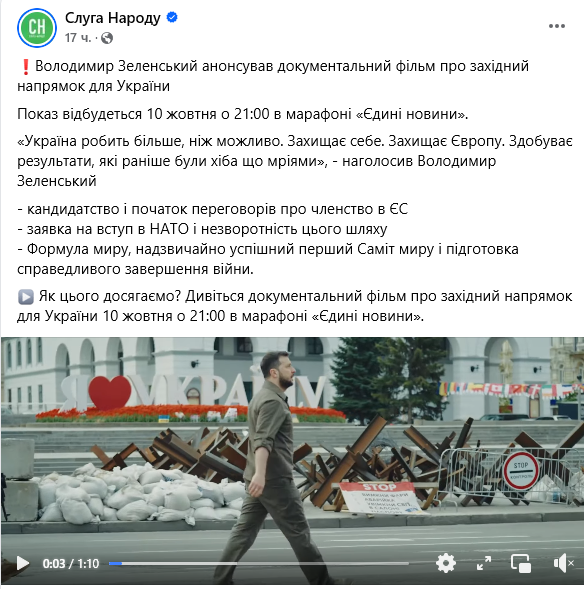
Task: Expand the video to fullscreen
Action: [x=484, y=563]
